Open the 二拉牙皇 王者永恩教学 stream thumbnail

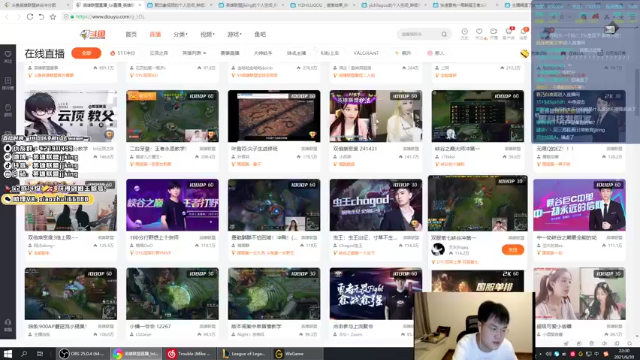(x=172, y=116)
